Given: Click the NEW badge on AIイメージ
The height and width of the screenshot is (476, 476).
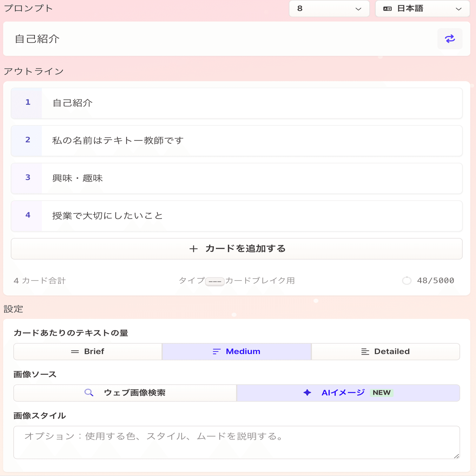Looking at the screenshot, I should (x=381, y=393).
